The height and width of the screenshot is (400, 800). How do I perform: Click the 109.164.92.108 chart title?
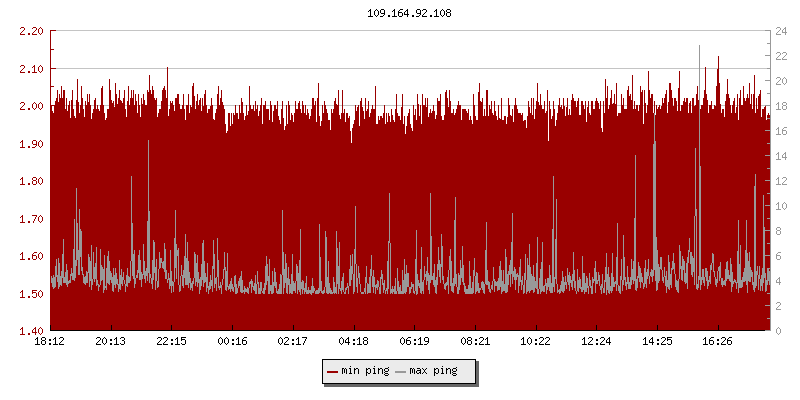coord(410,13)
